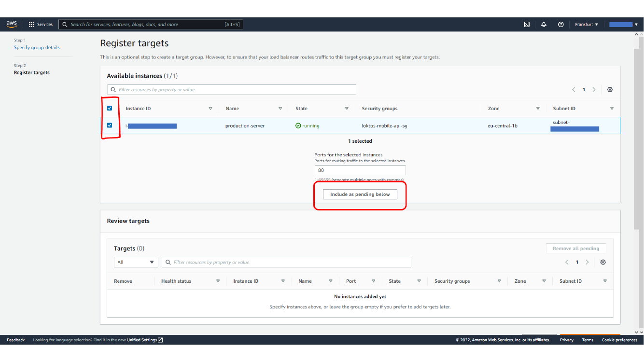Toggle the select-all instances checkbox
644x362 pixels.
point(110,108)
